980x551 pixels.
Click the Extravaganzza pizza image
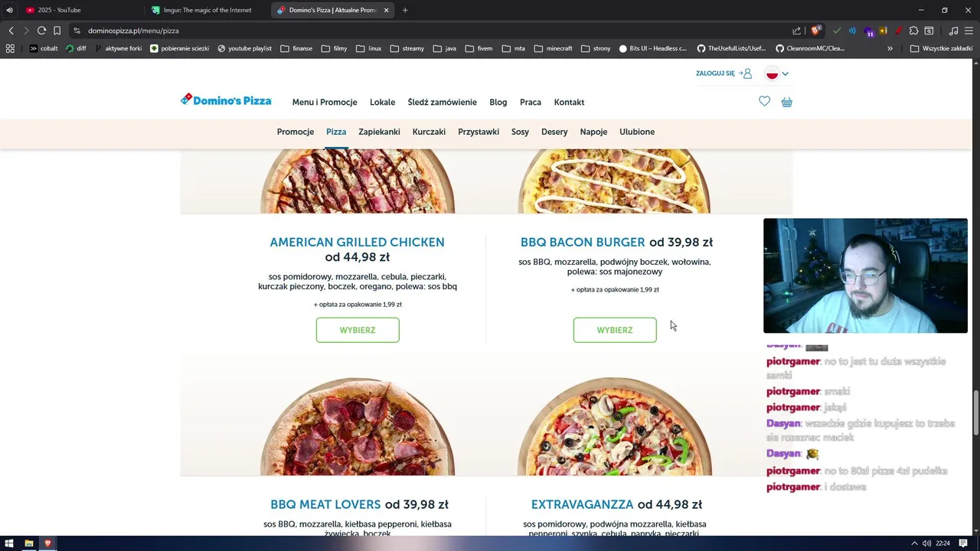pos(615,425)
